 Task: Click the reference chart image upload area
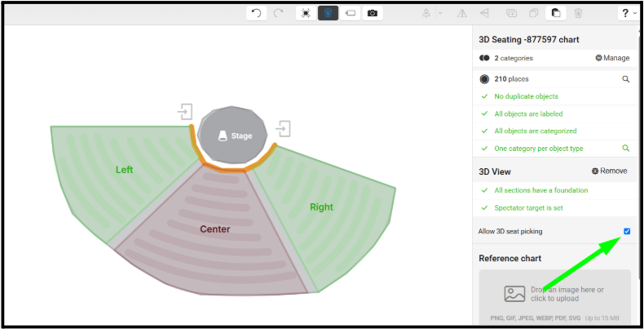pyautogui.click(x=554, y=297)
